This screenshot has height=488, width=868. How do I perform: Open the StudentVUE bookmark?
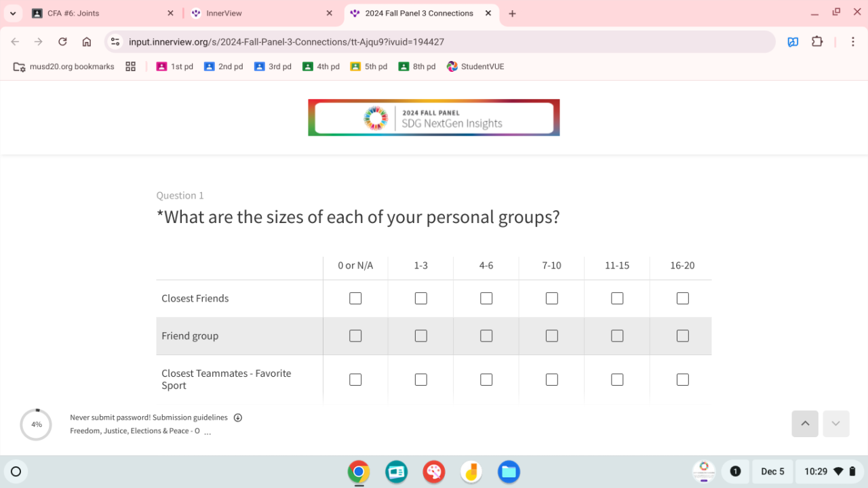[475, 66]
